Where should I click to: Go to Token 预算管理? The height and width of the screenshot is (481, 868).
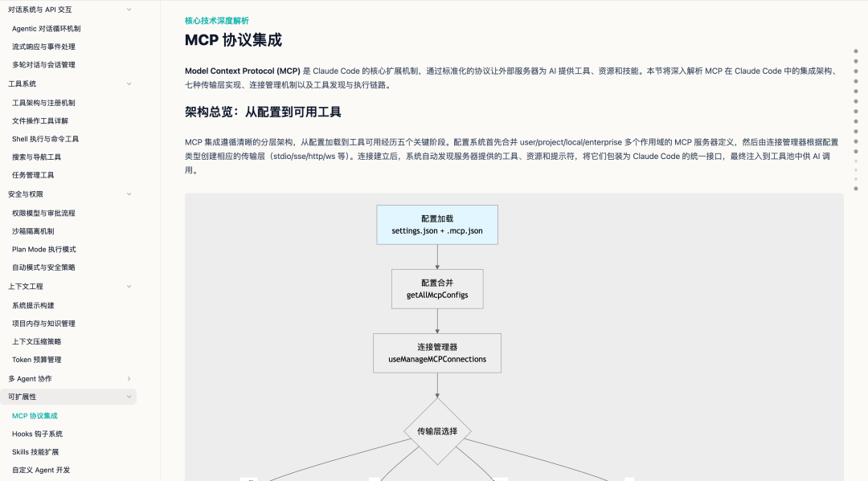click(x=36, y=360)
